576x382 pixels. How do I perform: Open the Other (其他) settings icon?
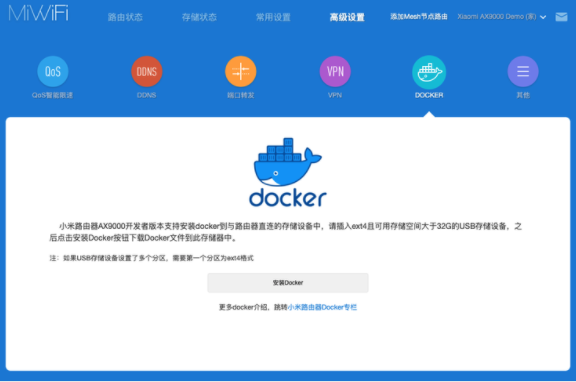click(523, 71)
